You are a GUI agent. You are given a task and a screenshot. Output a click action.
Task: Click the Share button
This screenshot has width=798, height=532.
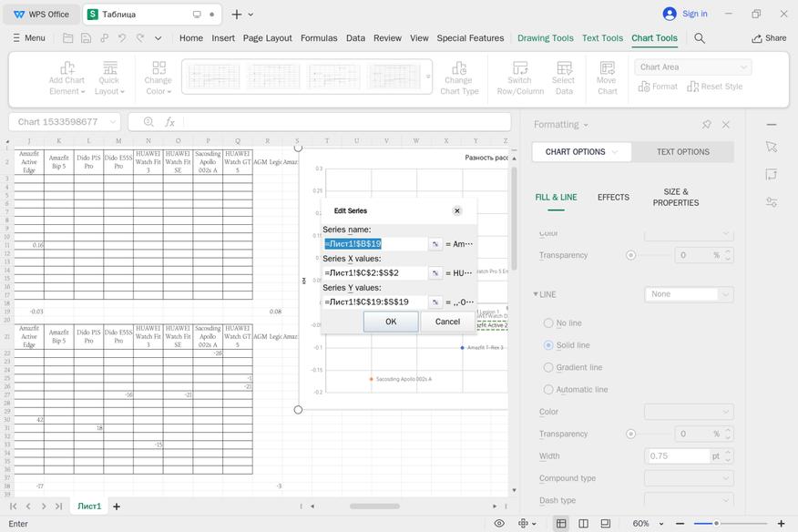pyautogui.click(x=769, y=38)
